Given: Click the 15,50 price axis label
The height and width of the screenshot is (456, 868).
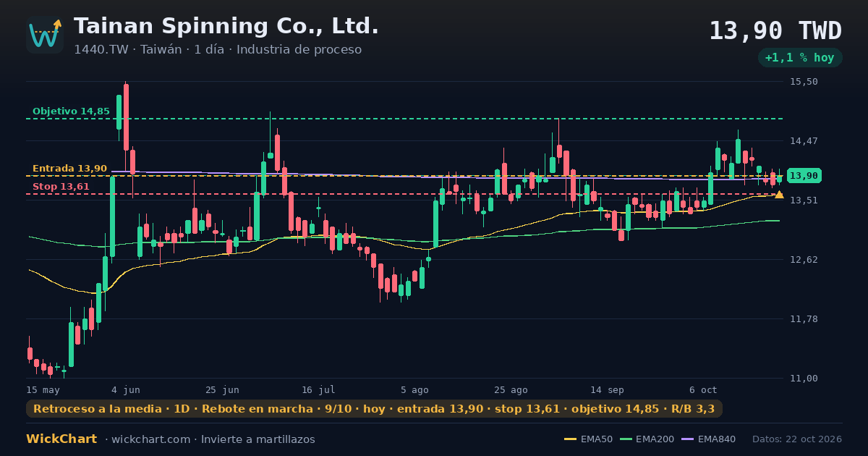Looking at the screenshot, I should [804, 82].
